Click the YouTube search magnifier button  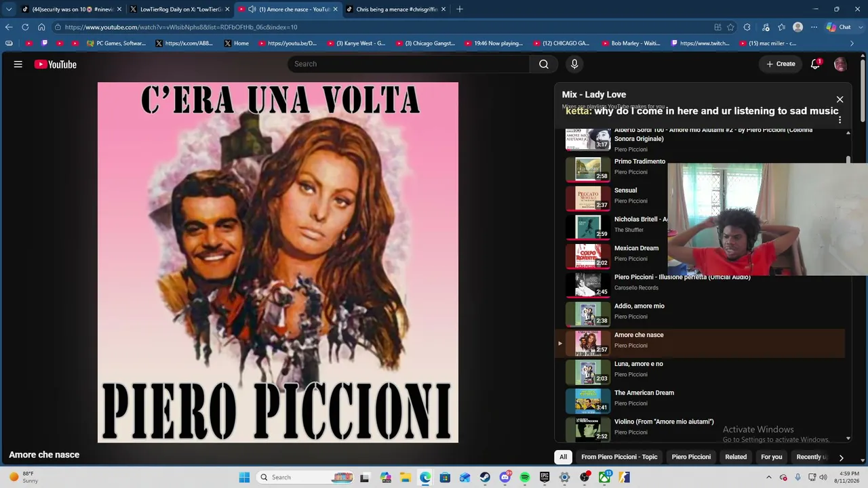pyautogui.click(x=544, y=64)
